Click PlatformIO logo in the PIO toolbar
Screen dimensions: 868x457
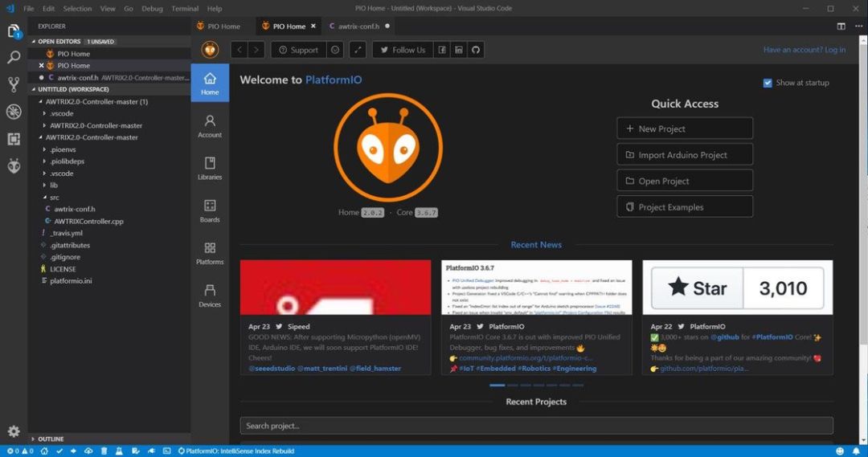(210, 50)
